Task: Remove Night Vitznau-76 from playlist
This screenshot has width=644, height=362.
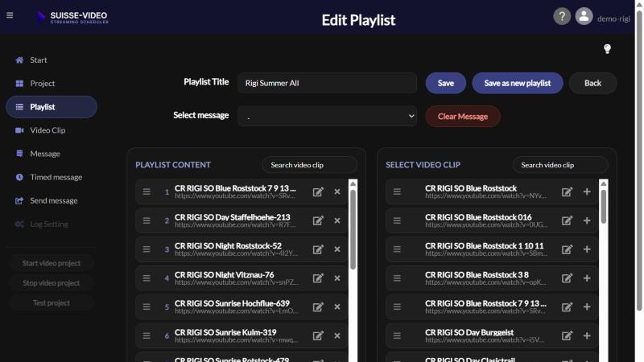Action: [337, 278]
